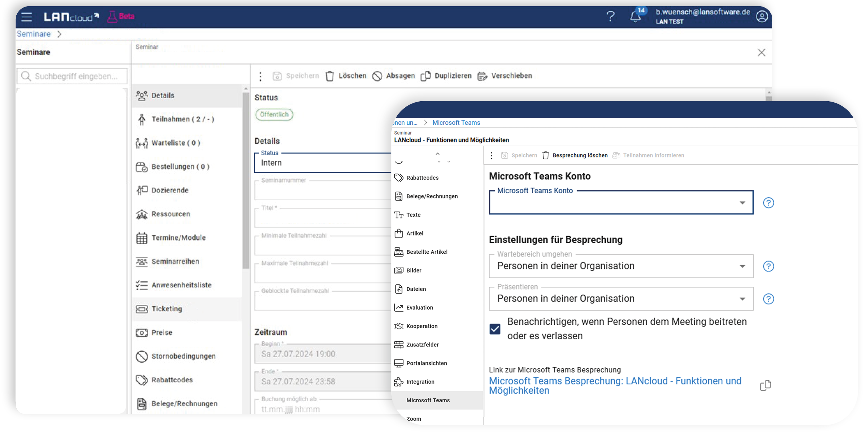Select Microsoft Teams menu item
The image size is (868, 434).
[x=437, y=400]
